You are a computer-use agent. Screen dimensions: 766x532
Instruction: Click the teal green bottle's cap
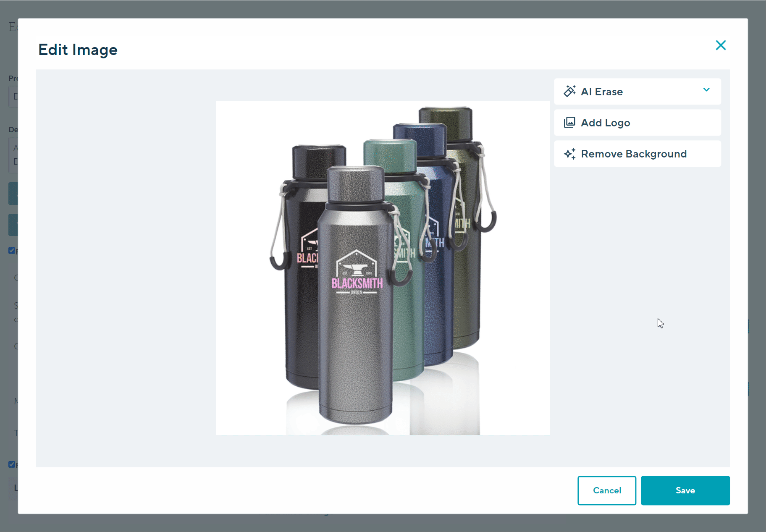[390, 155]
